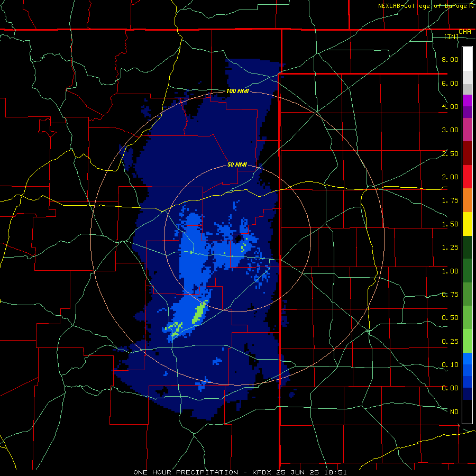Click the dark red 2.50 legend swatch

[x=467, y=153]
